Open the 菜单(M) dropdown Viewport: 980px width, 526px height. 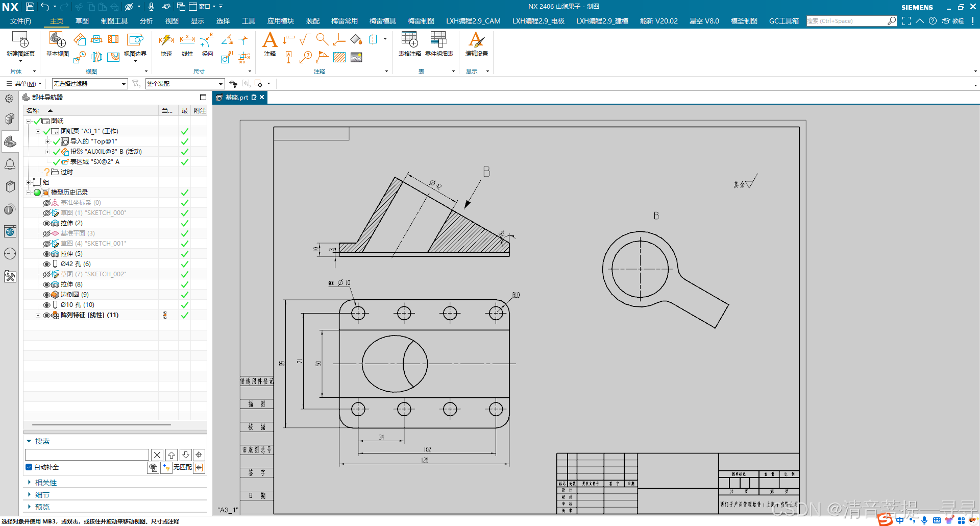tap(24, 84)
